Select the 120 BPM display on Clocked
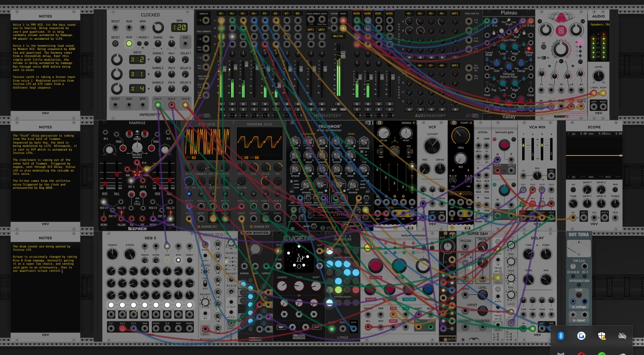The image size is (644, 355). 179,27
